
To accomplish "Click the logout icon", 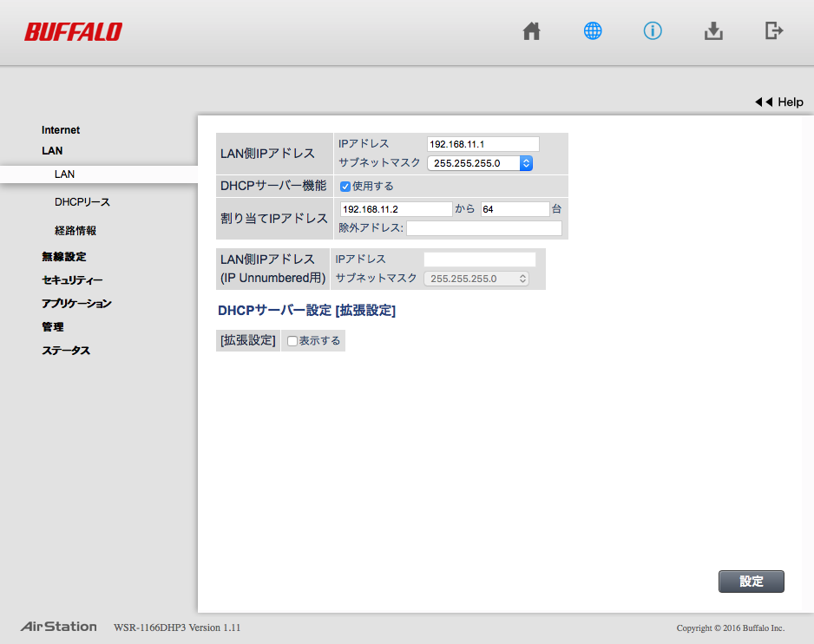I will (774, 30).
